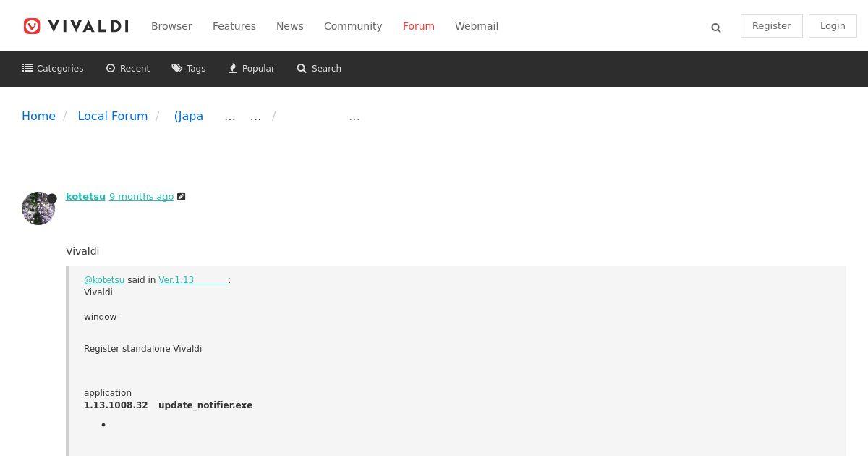Image resolution: width=868 pixels, height=456 pixels.
Task: Click the version number 1.13.1008.32
Action: click(116, 405)
